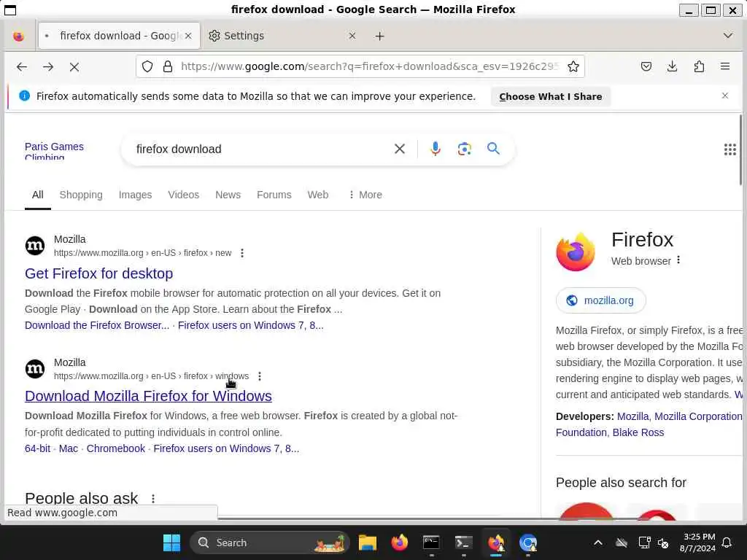Switch to Videos results
Image resolution: width=747 pixels, height=560 pixels.
click(x=183, y=195)
